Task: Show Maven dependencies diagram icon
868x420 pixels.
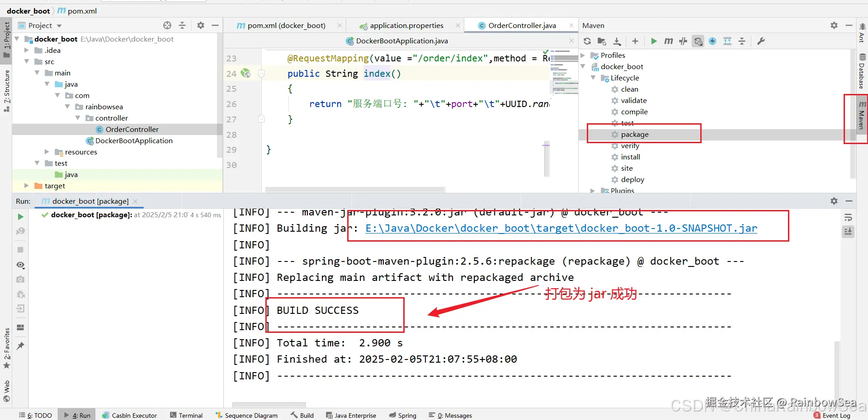Action: coord(727,41)
